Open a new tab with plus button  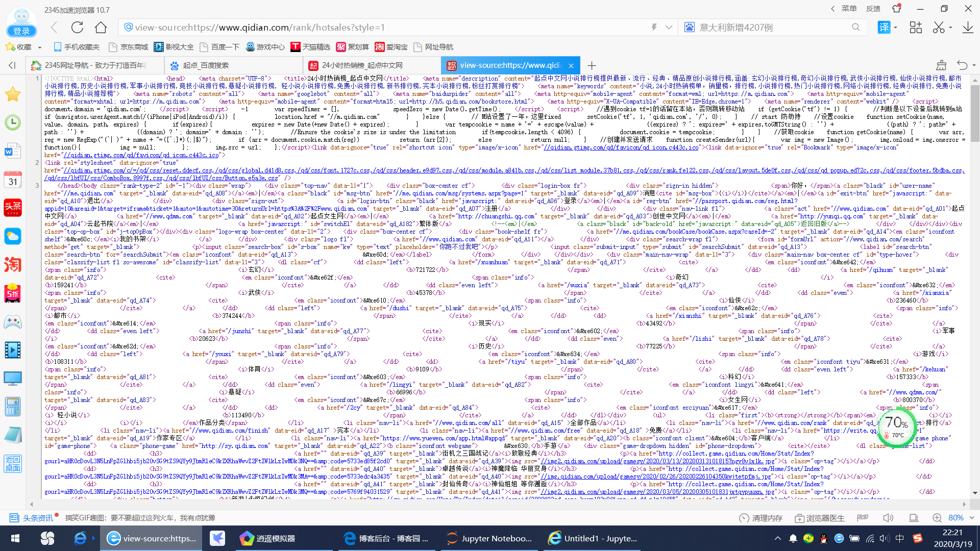point(592,65)
